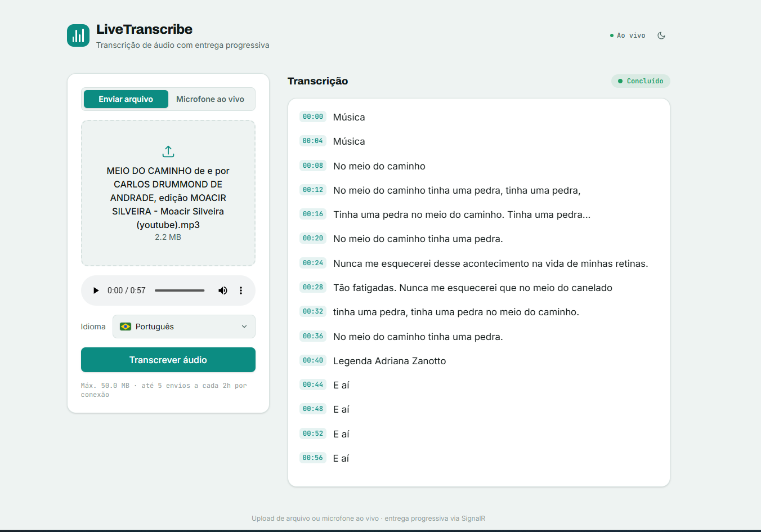Click timestamp 00:04
This screenshot has height=532, width=761.
tap(313, 141)
